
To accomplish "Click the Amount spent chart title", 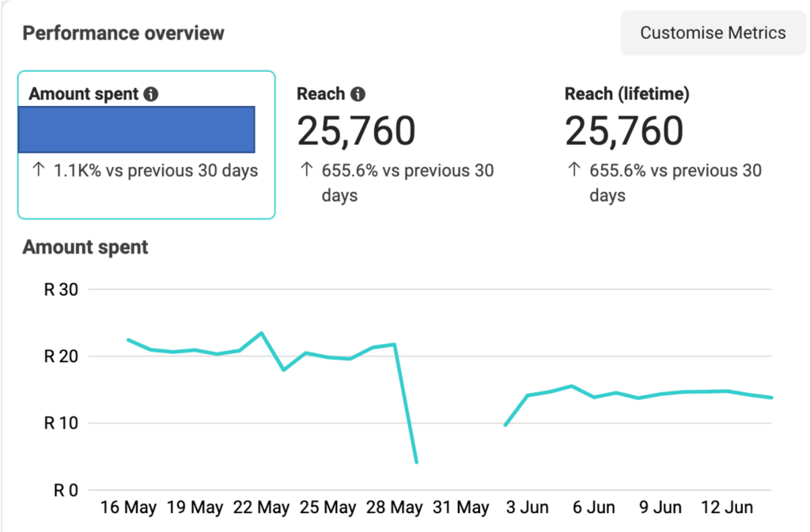I will [x=85, y=247].
